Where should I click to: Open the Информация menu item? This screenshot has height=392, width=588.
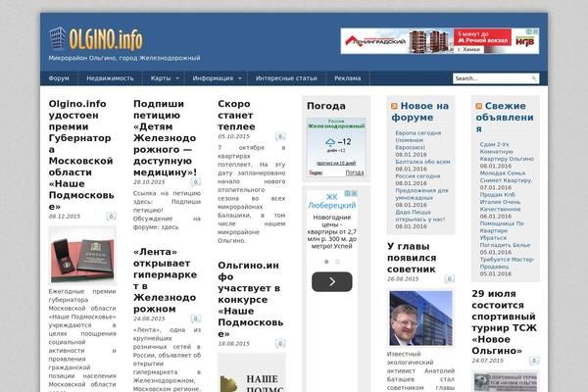coord(213,78)
